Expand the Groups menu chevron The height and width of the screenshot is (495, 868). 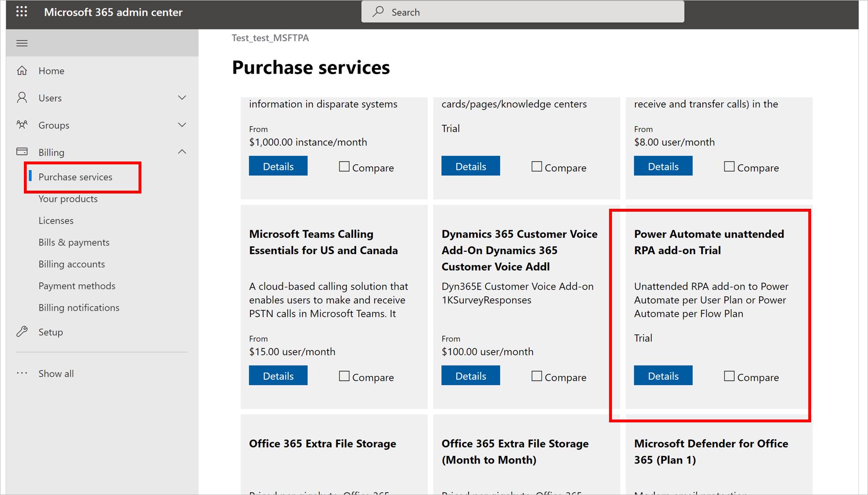182,125
